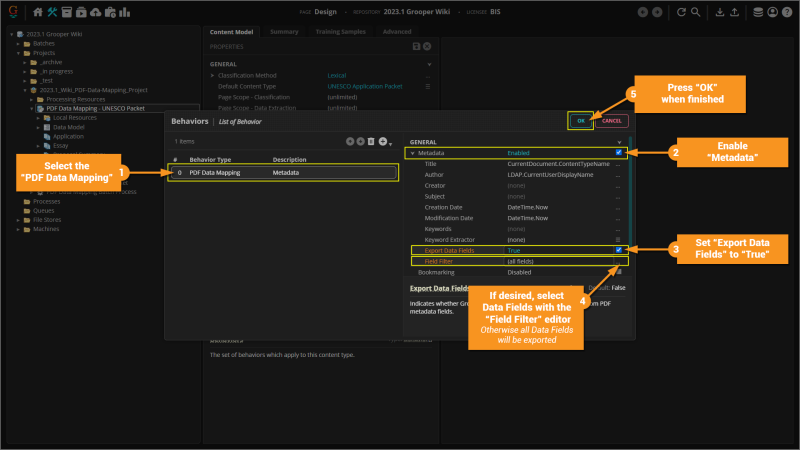Click the save icon in Properties header

pyautogui.click(x=416, y=46)
